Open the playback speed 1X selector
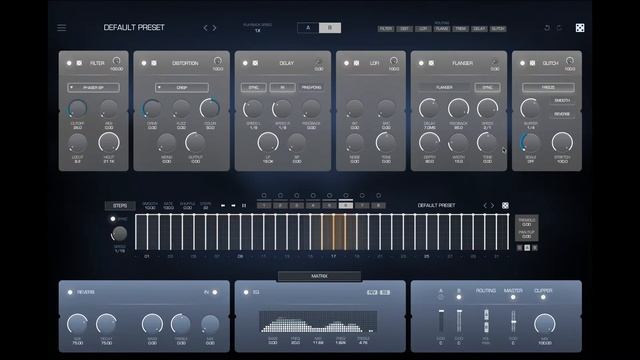This screenshot has width=640, height=360. coord(258,31)
